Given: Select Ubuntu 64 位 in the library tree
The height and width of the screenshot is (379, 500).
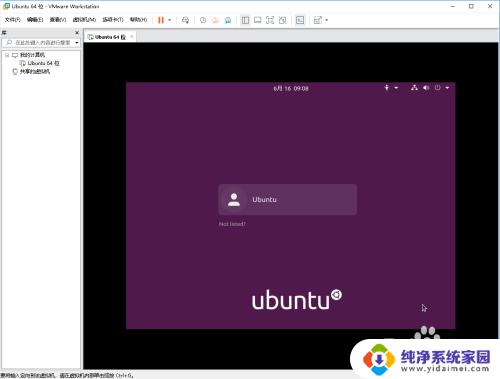Looking at the screenshot, I should coord(43,63).
